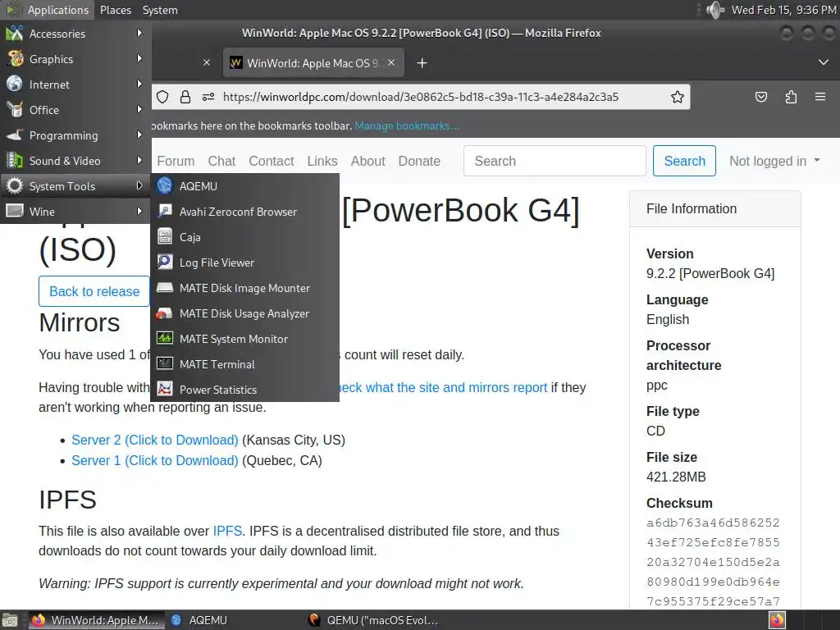Open the System menu

tap(160, 10)
